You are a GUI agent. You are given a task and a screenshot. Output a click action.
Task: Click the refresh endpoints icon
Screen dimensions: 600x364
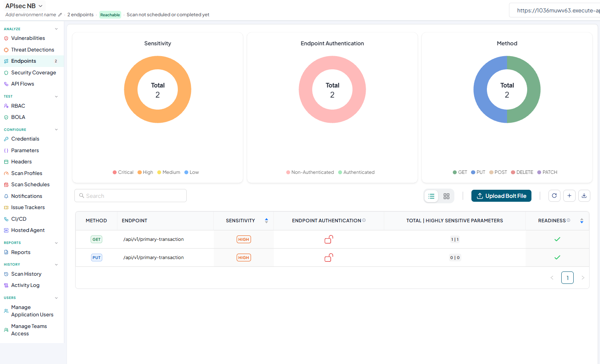click(554, 196)
